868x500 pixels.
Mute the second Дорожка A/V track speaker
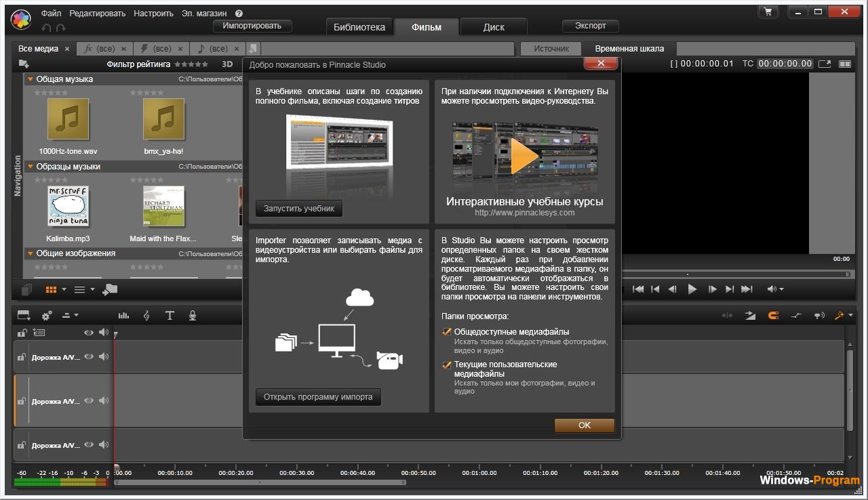[x=103, y=400]
